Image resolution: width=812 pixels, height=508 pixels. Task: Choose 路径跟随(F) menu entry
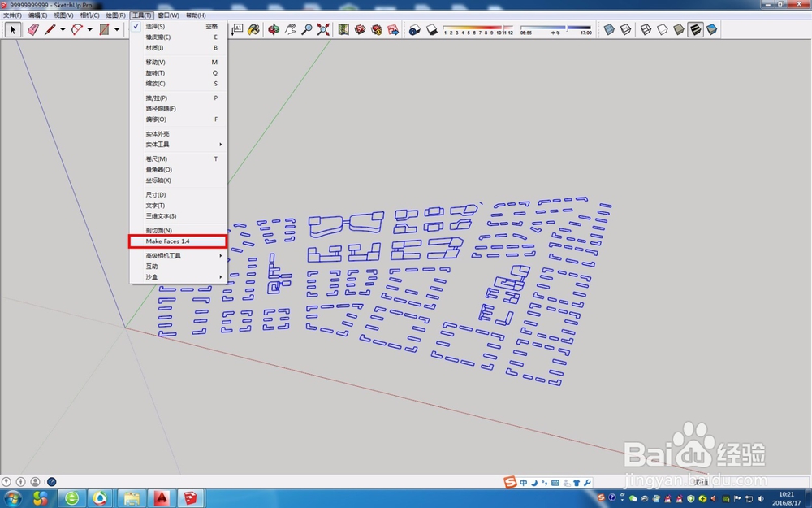point(178,108)
